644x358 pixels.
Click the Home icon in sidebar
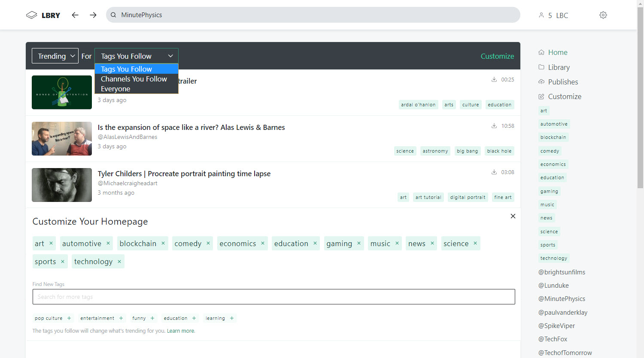tap(541, 52)
